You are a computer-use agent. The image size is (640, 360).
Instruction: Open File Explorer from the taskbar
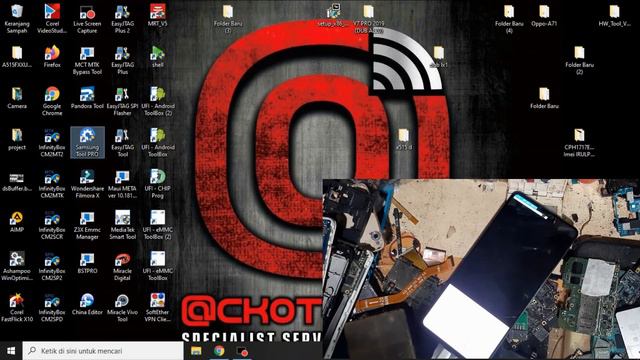click(x=196, y=351)
